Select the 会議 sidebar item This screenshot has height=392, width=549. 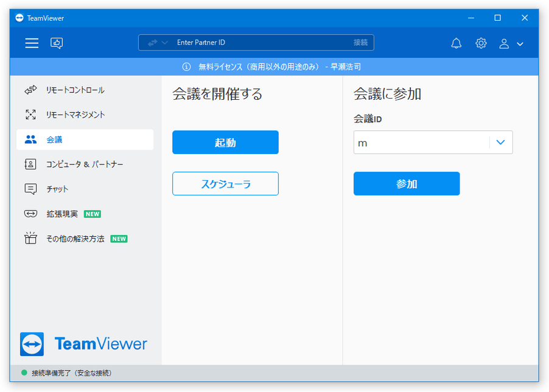coord(85,139)
